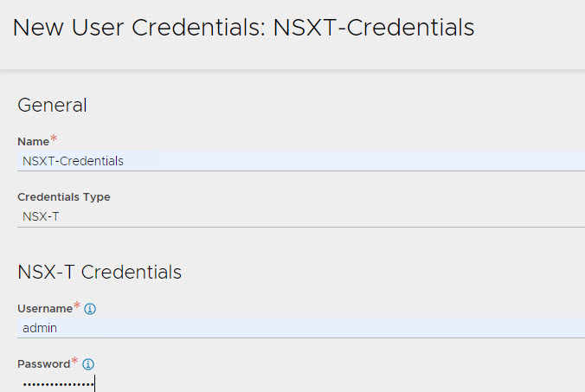Click the NSXT-Credentials text in Name field
This screenshot has width=585, height=392.
73,161
